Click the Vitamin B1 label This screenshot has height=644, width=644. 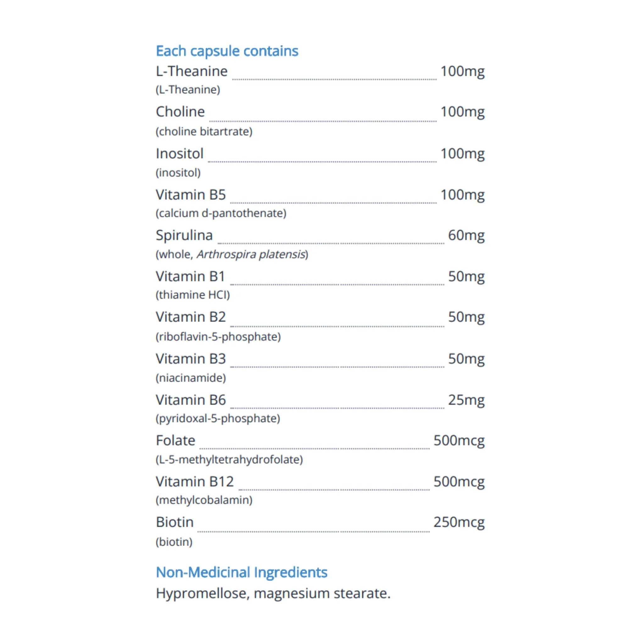coord(190,276)
